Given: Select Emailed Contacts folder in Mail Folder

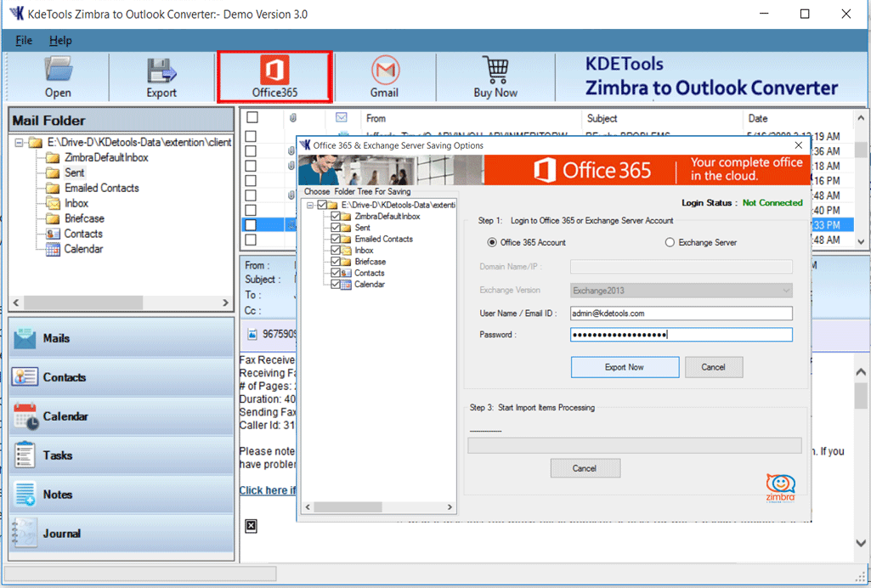Looking at the screenshot, I should (102, 189).
